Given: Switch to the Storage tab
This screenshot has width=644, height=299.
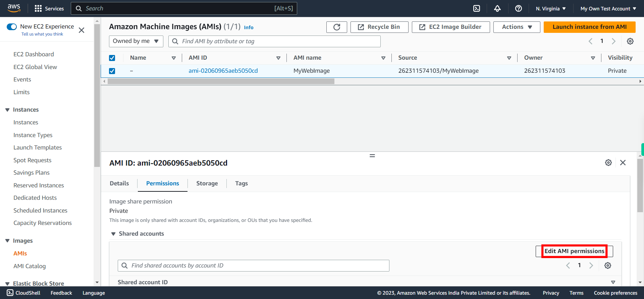Looking at the screenshot, I should point(207,183).
